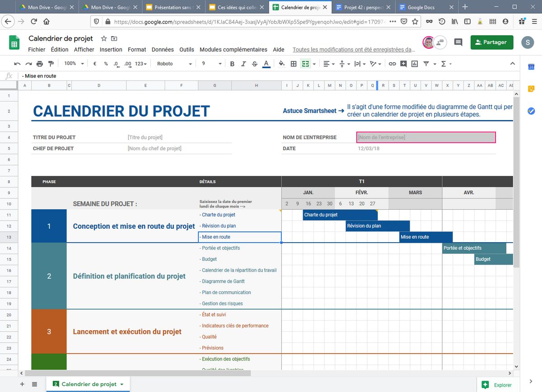This screenshot has width=542, height=392.
Task: Click the Explorer button
Action: pyautogui.click(x=497, y=385)
